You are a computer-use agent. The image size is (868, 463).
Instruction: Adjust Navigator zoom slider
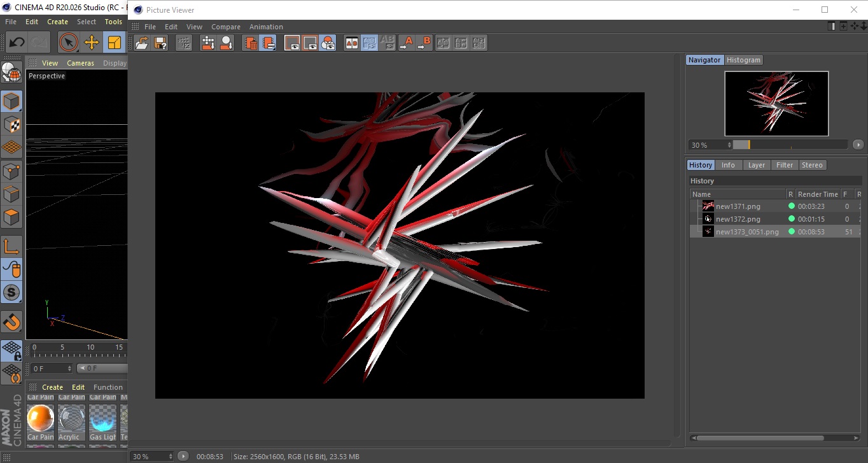tap(790, 145)
